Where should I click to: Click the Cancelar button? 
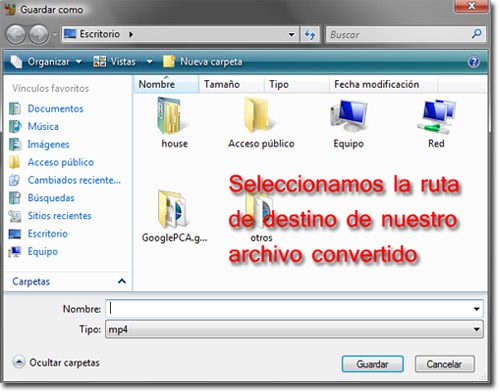pyautogui.click(x=444, y=364)
